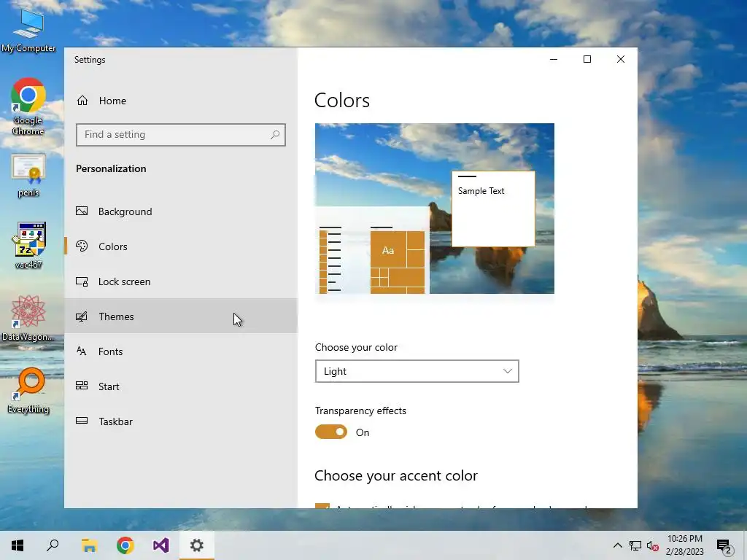Screen dimensions: 747x560
Task: Minimize the Settings window
Action: 554,59
